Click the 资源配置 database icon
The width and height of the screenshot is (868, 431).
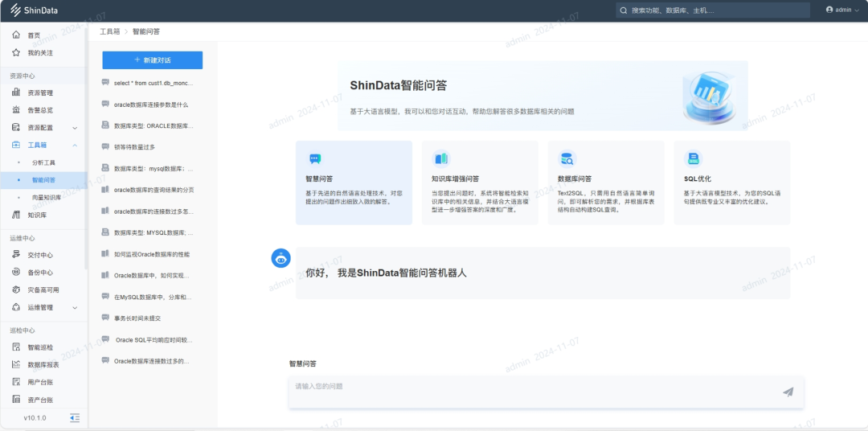16,127
